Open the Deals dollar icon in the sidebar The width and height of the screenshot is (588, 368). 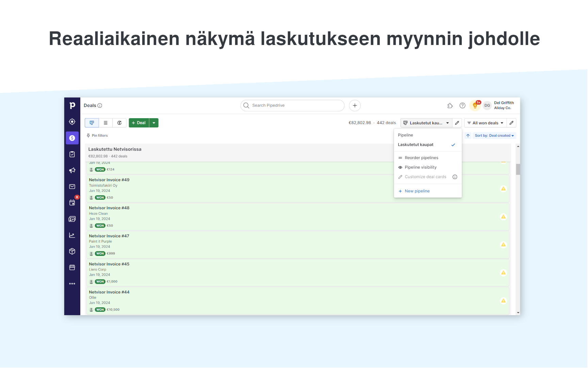pyautogui.click(x=72, y=138)
